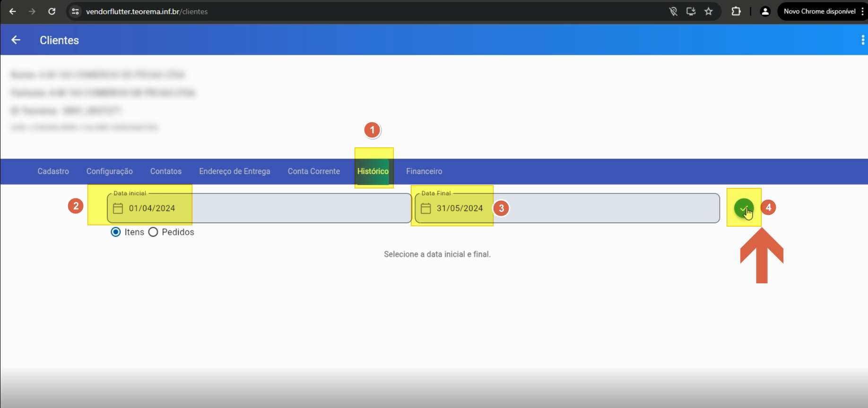This screenshot has height=408, width=868.
Task: Open the Contatos tab
Action: pyautogui.click(x=165, y=171)
